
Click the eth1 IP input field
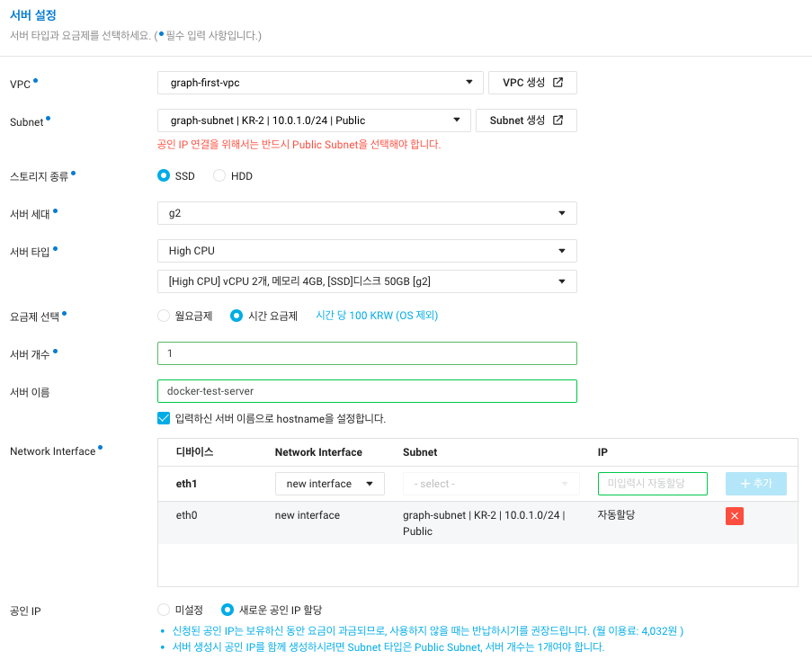(x=653, y=484)
